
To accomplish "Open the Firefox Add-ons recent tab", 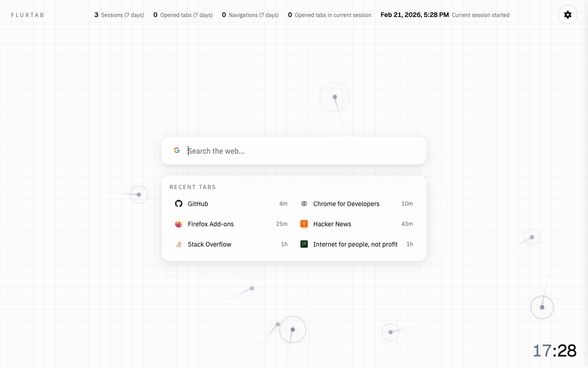I will (210, 224).
